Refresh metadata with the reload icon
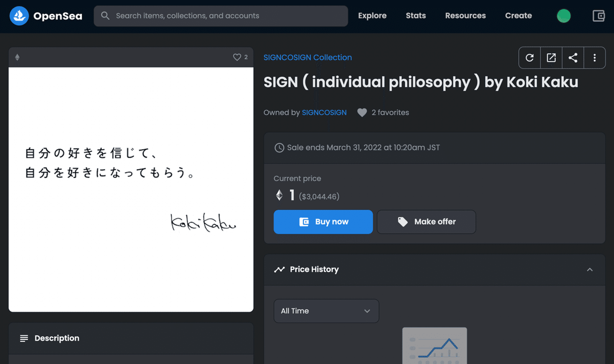 tap(530, 58)
